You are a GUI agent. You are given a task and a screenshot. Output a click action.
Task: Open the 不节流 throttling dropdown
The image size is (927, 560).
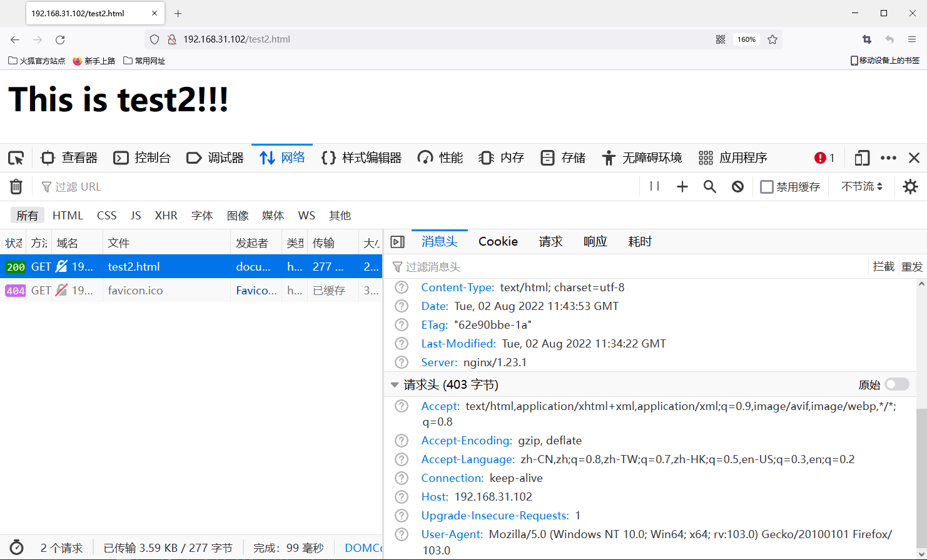861,186
